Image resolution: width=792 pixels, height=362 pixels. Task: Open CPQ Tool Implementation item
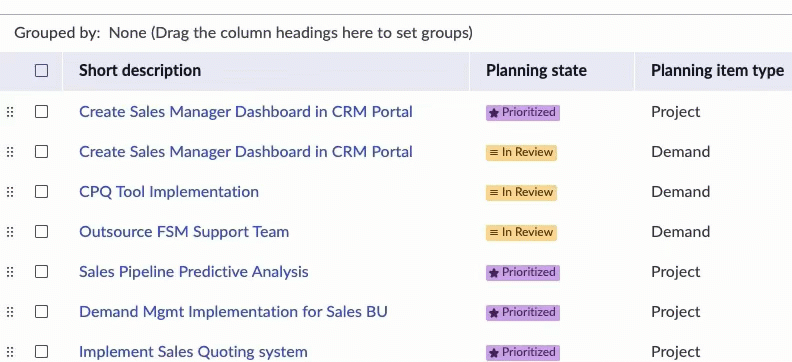tap(169, 192)
